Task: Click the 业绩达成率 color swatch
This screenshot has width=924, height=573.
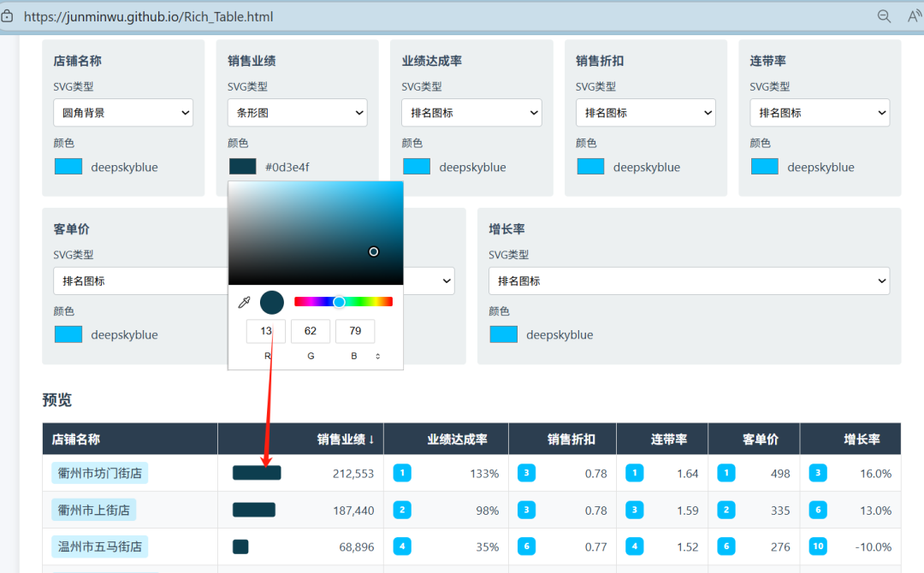Action: (x=417, y=167)
